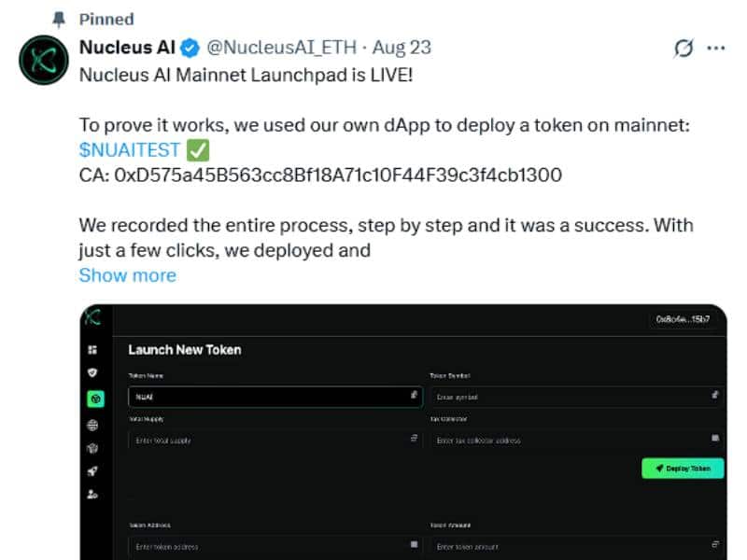Expand the tweet with Show more
The width and height of the screenshot is (747, 560).
(x=127, y=275)
